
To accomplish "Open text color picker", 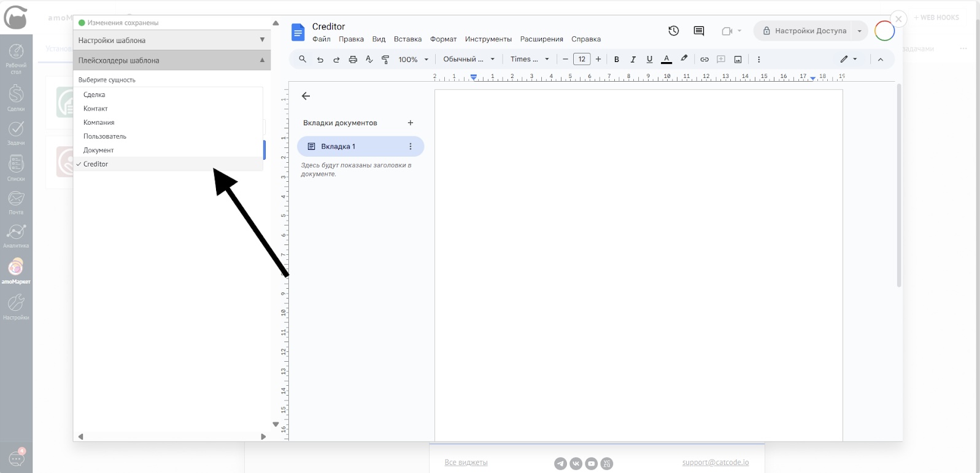I will click(666, 60).
